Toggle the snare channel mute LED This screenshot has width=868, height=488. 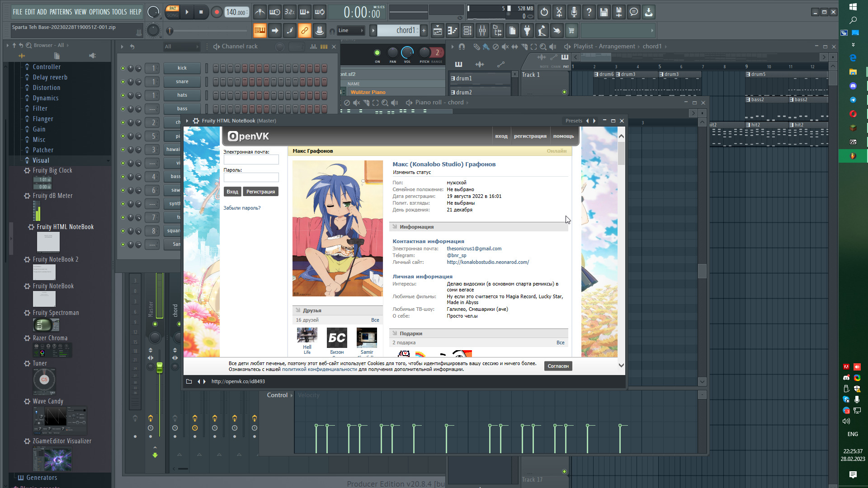[x=123, y=82]
